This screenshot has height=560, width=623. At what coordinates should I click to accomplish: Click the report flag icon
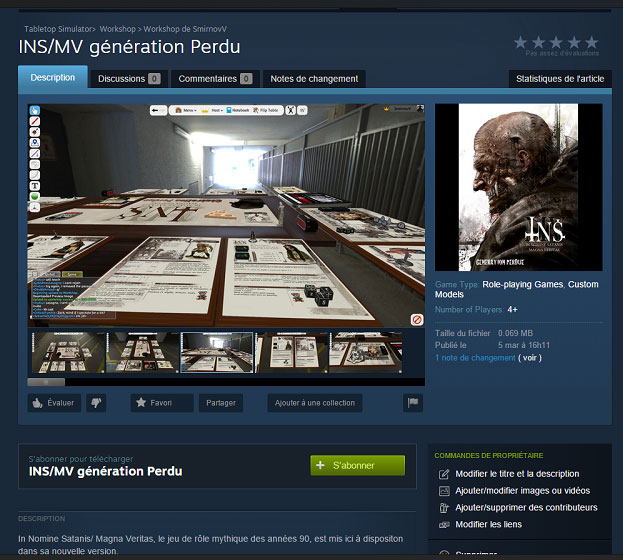412,403
